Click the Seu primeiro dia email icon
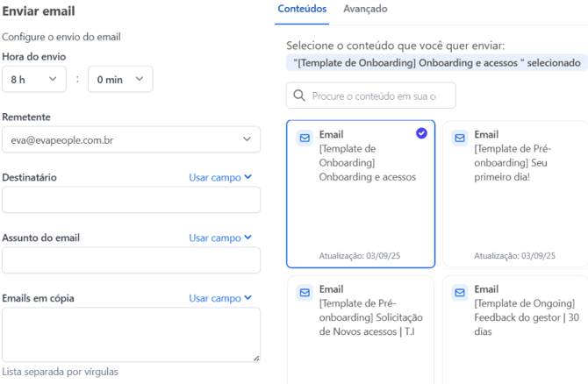Screen dimensions: 588x384 point(460,138)
